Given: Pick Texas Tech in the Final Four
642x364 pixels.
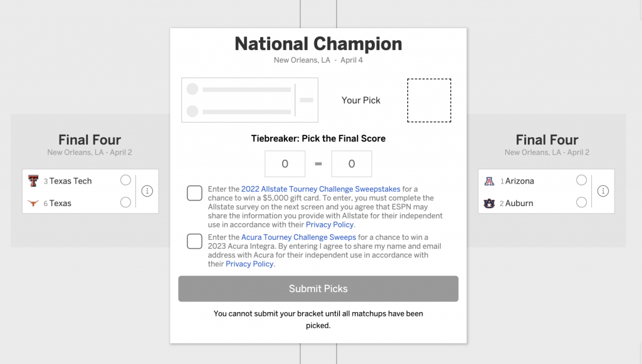Looking at the screenshot, I should 125,180.
